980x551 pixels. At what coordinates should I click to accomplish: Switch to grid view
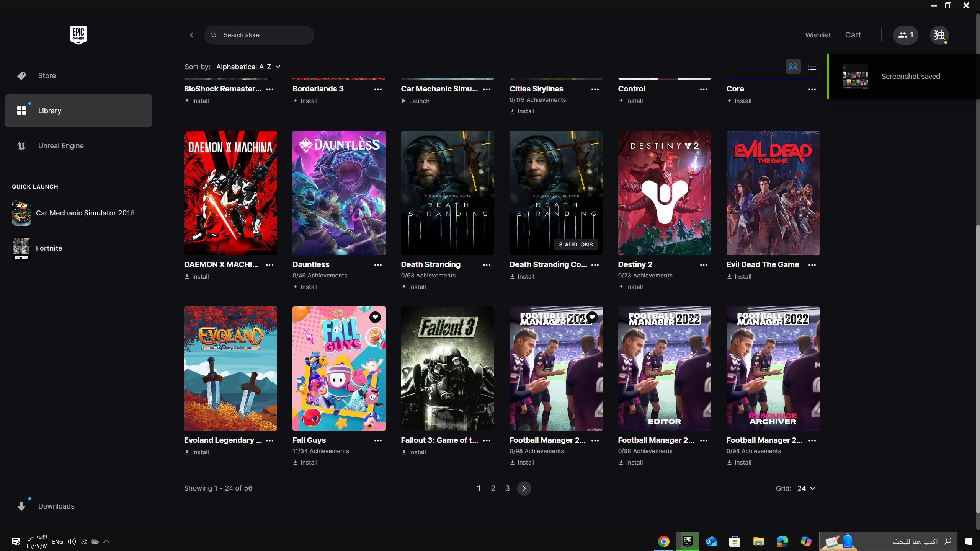(x=793, y=67)
